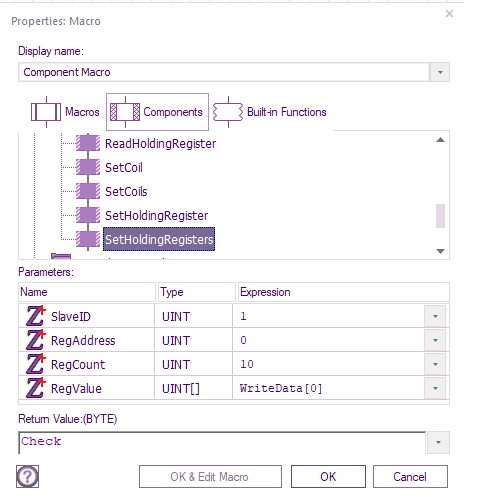Click the component list scroll down arrow
Screen dimensions: 500x502
440,251
